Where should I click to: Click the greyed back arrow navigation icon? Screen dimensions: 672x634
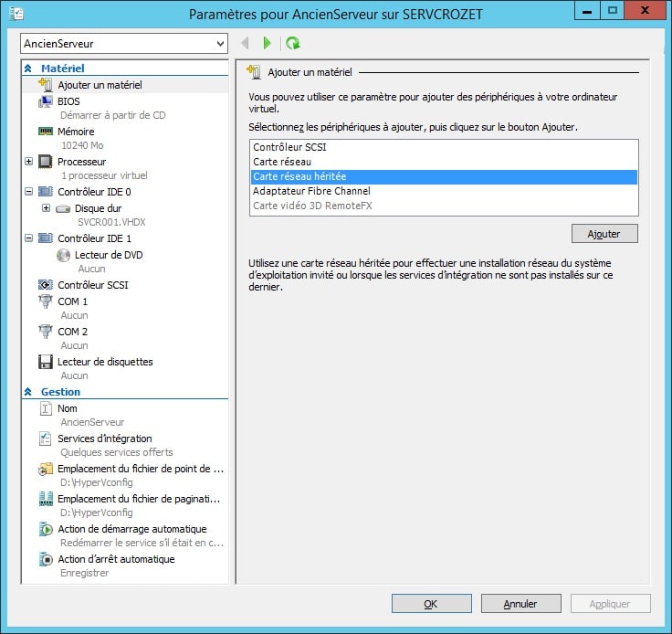(245, 43)
